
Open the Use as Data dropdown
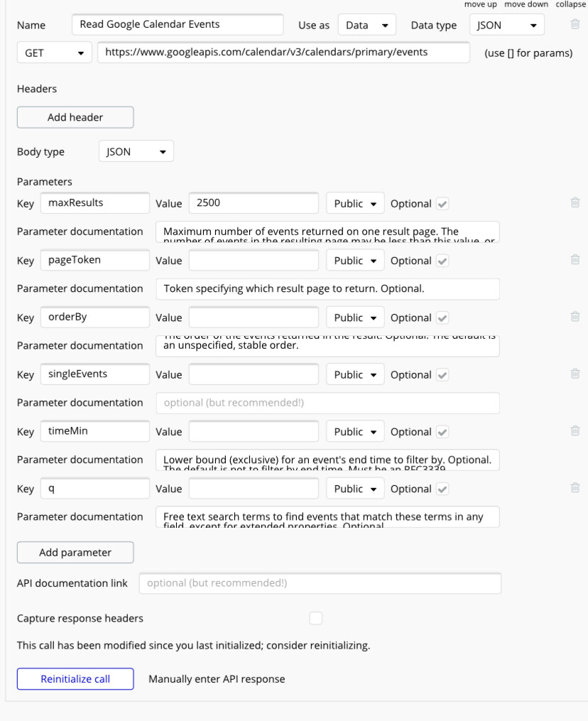tap(367, 25)
